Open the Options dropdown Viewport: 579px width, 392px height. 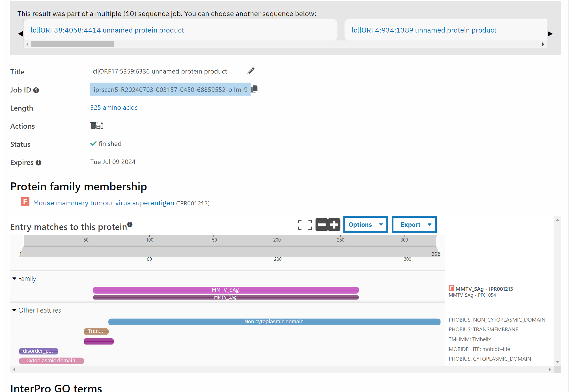pyautogui.click(x=365, y=225)
